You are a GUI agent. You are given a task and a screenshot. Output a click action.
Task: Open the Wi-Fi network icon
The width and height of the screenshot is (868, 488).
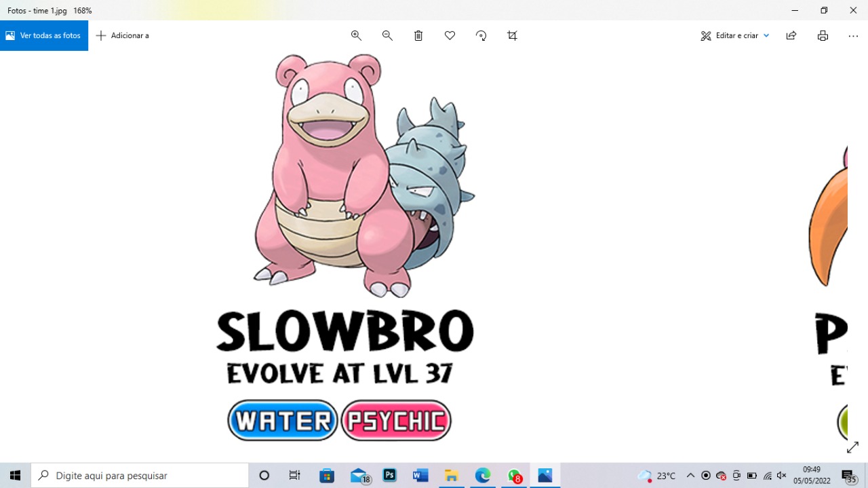(x=767, y=475)
